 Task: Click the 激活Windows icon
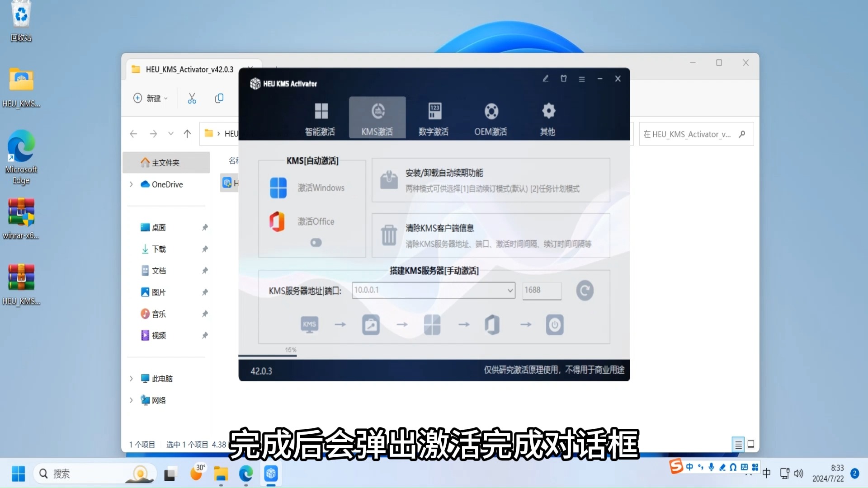[278, 188]
